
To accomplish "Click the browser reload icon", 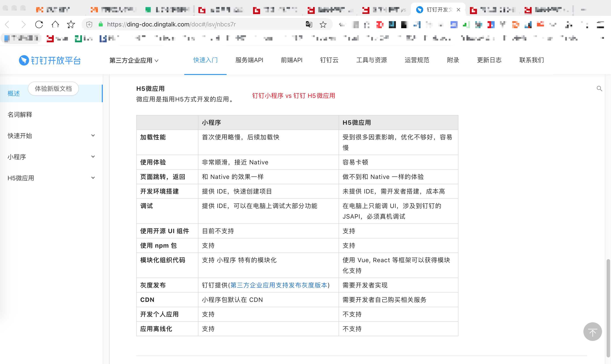I will pos(39,24).
